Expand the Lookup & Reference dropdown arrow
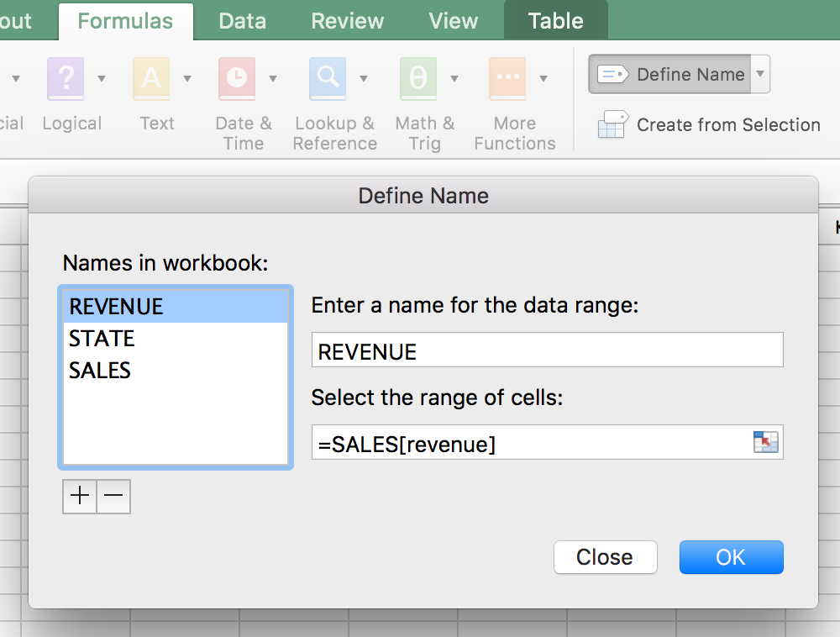The height and width of the screenshot is (637, 840). (364, 79)
